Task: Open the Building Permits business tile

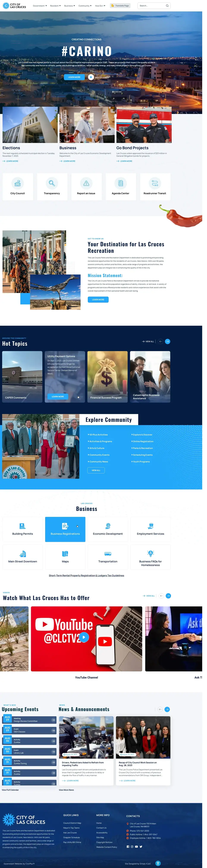Action: coord(23,529)
